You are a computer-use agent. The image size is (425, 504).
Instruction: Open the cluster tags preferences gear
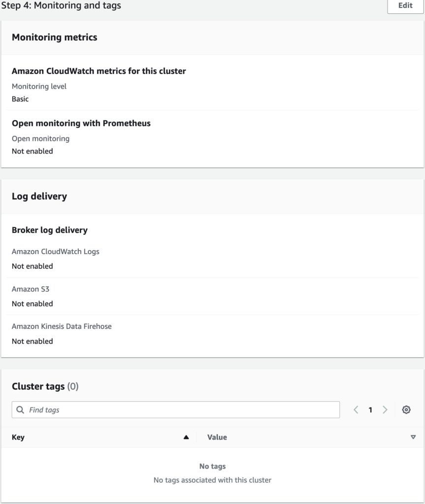[x=406, y=410]
